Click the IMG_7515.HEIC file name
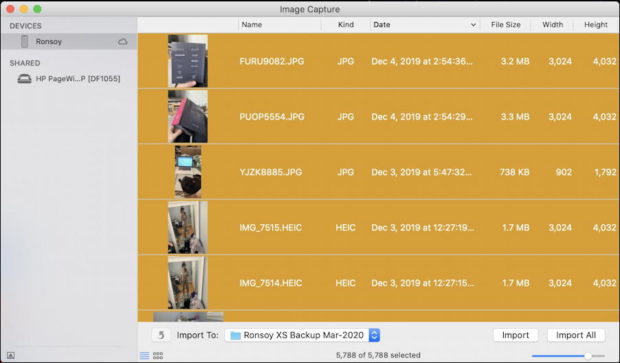Image resolution: width=620 pixels, height=363 pixels. point(270,227)
